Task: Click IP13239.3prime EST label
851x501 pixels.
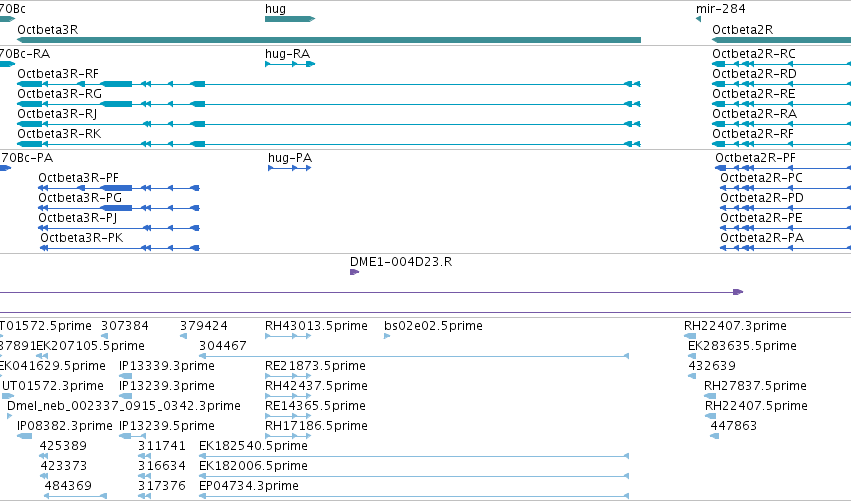Action: click(167, 386)
